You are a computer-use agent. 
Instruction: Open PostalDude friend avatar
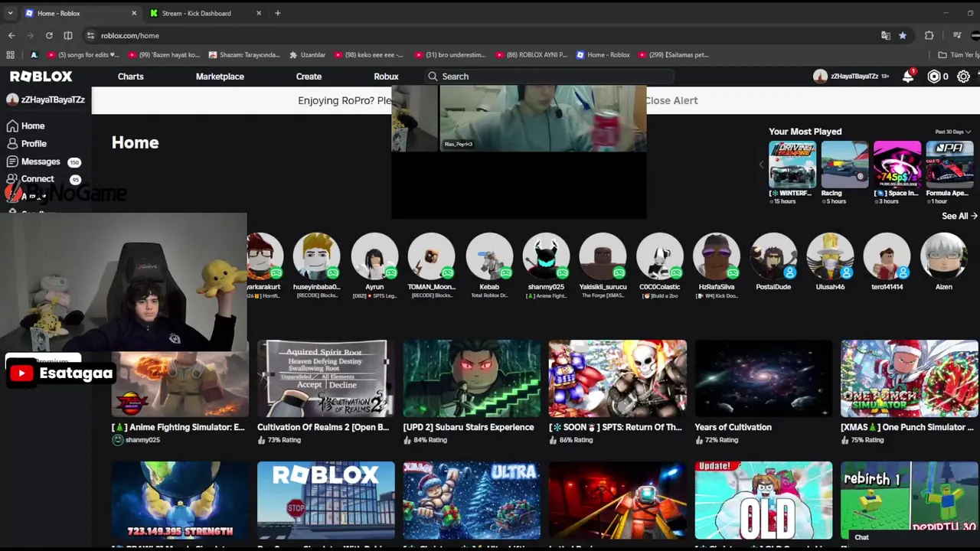pos(773,257)
